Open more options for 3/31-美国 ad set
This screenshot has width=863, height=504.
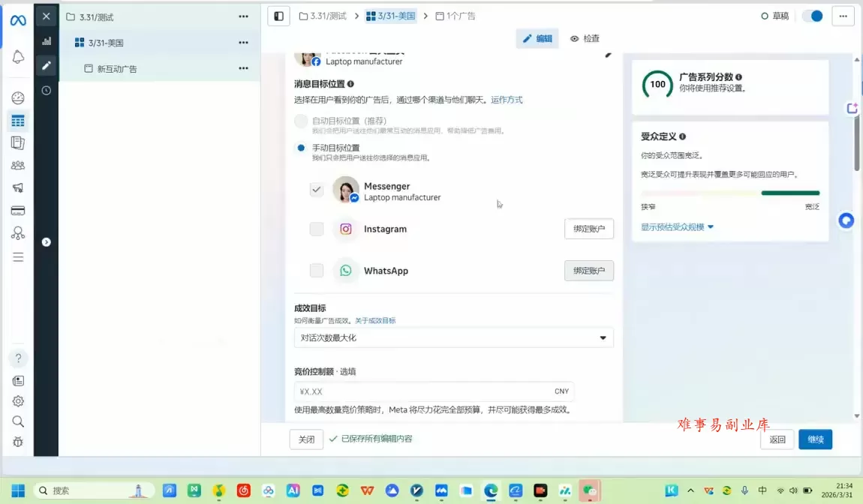click(243, 42)
